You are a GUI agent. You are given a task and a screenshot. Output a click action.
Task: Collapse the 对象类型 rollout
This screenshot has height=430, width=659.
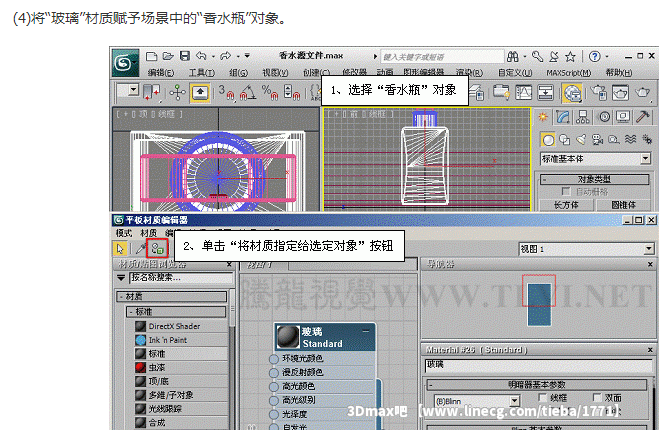(595, 179)
